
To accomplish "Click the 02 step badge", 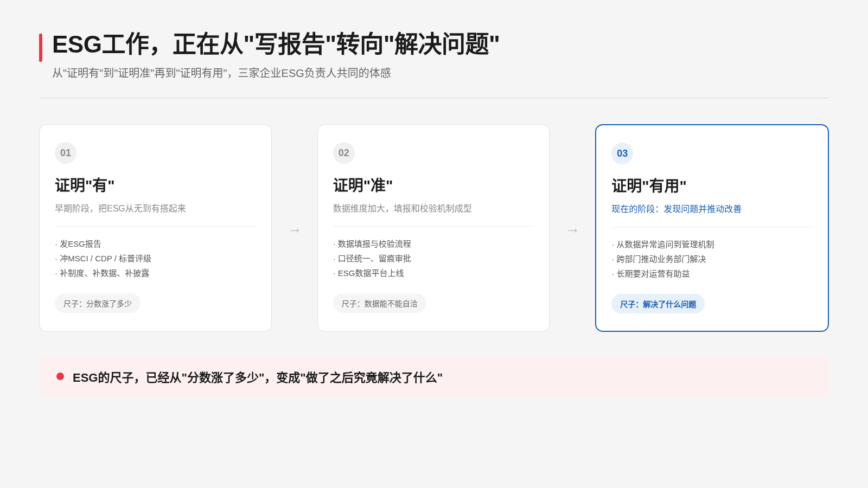I will coord(344,153).
